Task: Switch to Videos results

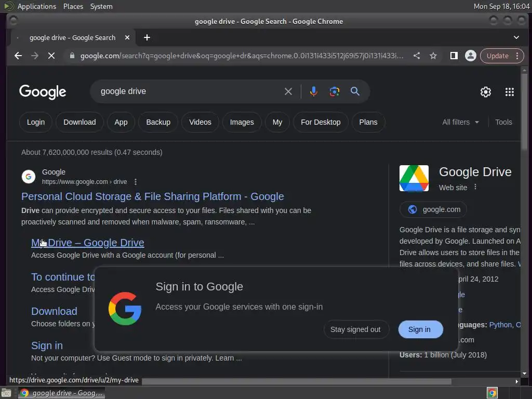Action: pyautogui.click(x=200, y=122)
